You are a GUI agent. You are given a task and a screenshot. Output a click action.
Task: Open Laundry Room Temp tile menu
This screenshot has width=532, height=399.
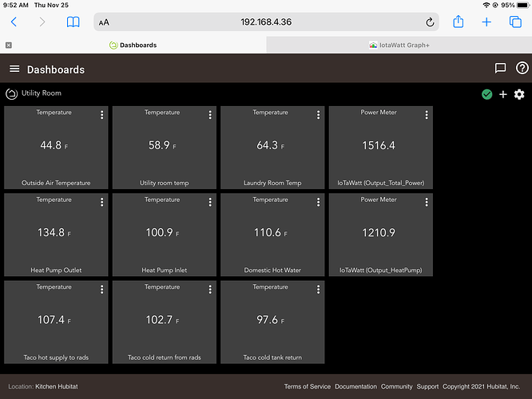[318, 115]
